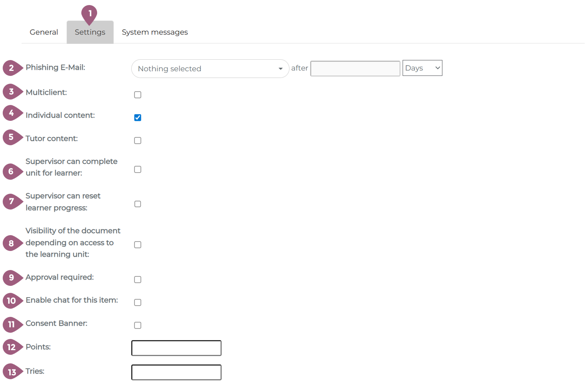This screenshot has width=588, height=392.
Task: Click marker 6 beside Supervisor can complete
Action: (11, 172)
